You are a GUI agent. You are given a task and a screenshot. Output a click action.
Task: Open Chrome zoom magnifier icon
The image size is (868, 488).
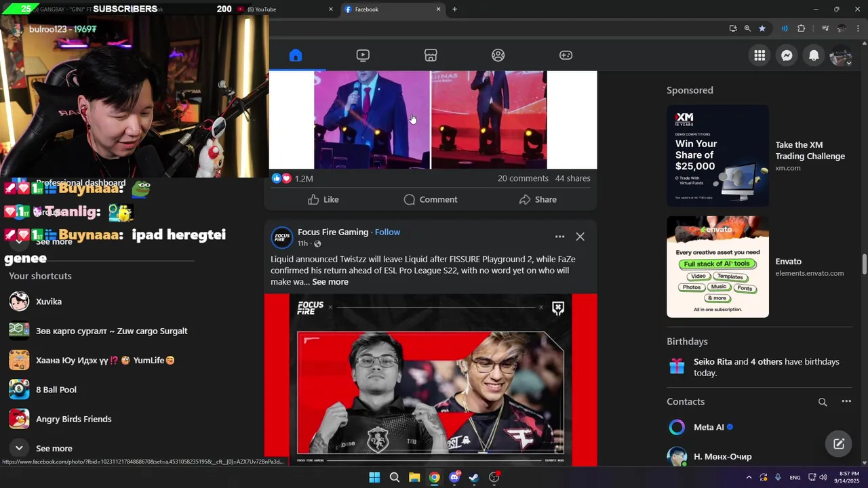click(747, 28)
